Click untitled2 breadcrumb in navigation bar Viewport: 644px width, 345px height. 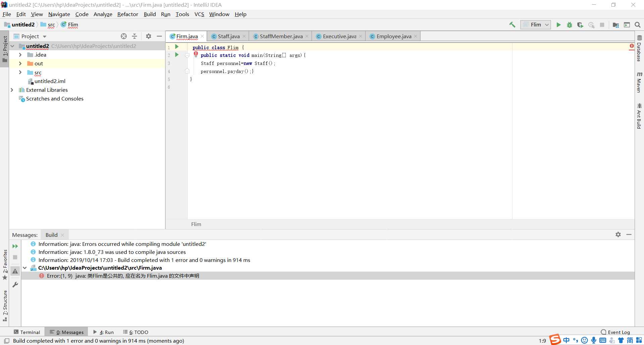[19, 24]
